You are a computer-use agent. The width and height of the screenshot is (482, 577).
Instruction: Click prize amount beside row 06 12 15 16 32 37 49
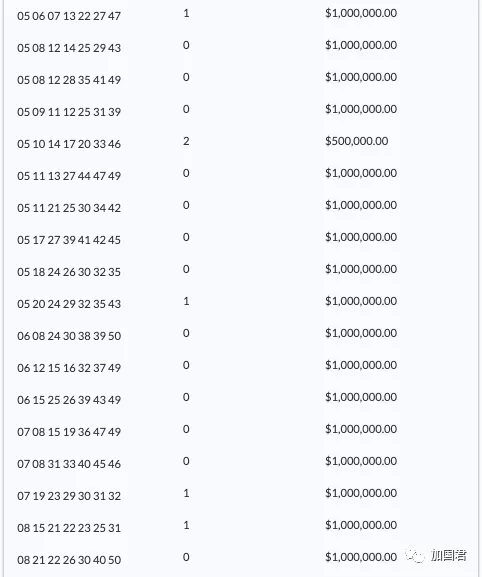[x=361, y=365]
